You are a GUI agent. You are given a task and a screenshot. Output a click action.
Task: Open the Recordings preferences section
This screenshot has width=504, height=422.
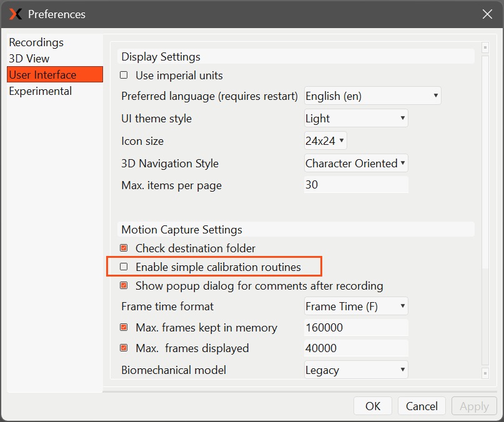pyautogui.click(x=36, y=42)
